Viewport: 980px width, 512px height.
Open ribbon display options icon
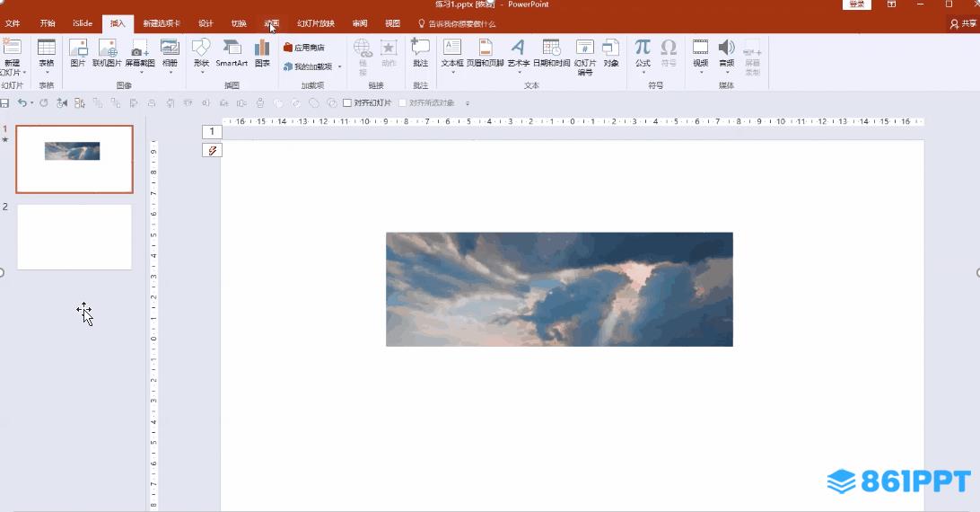[x=891, y=4]
